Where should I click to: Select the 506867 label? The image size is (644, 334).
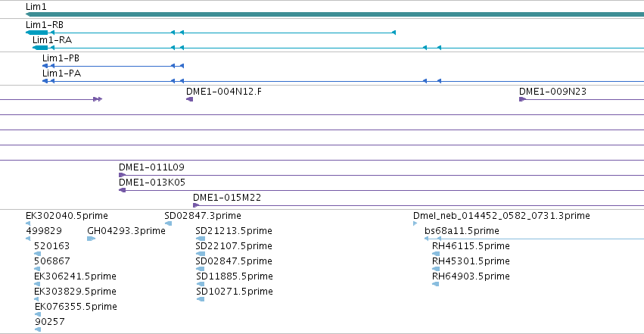(x=52, y=261)
